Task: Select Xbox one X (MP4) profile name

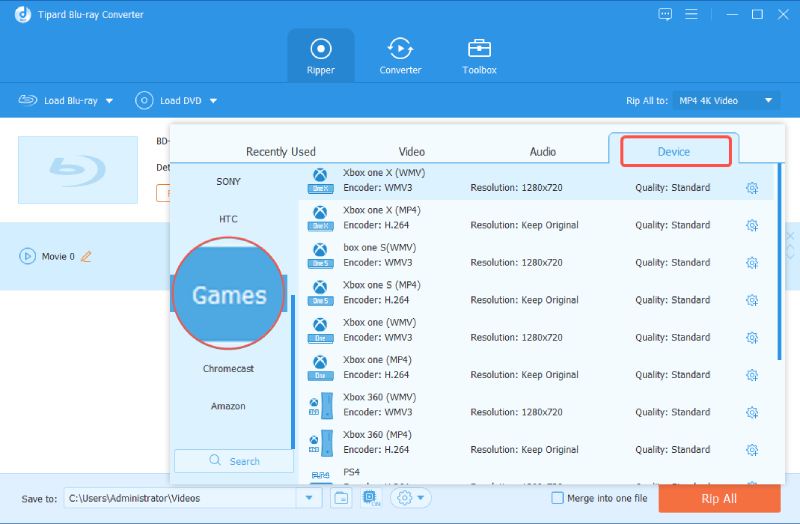Action: point(382,210)
